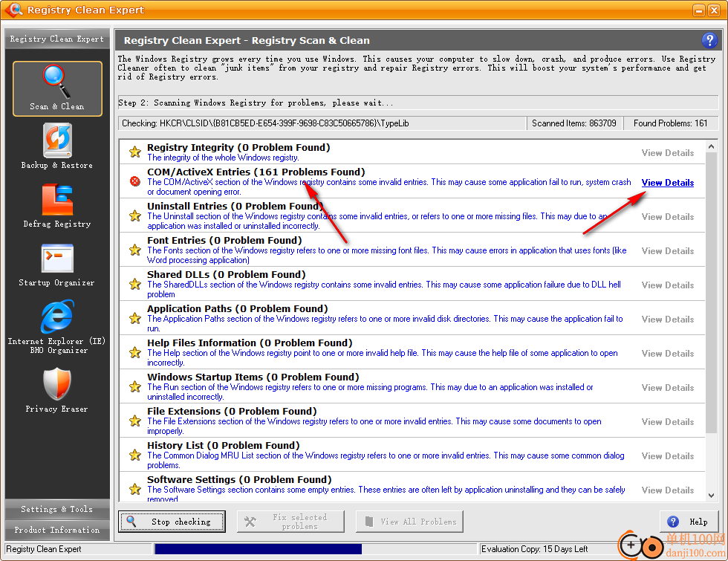View details for Software Settings
Image resolution: width=728 pixels, height=561 pixels.
point(668,490)
